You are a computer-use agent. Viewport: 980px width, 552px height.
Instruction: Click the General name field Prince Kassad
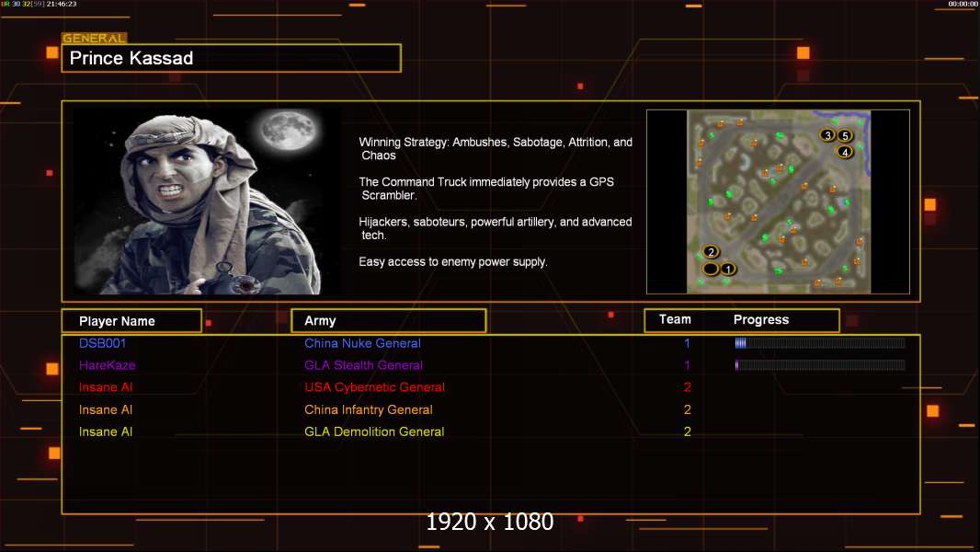pyautogui.click(x=232, y=58)
